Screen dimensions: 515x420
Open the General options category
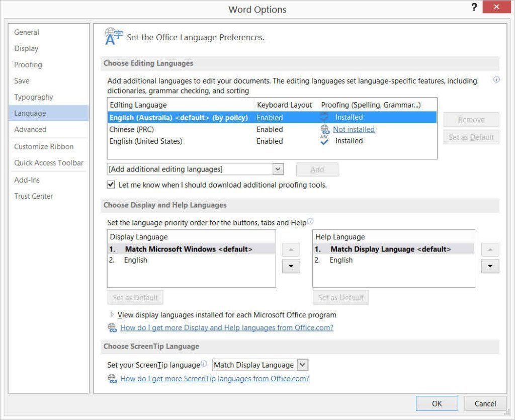pos(27,32)
